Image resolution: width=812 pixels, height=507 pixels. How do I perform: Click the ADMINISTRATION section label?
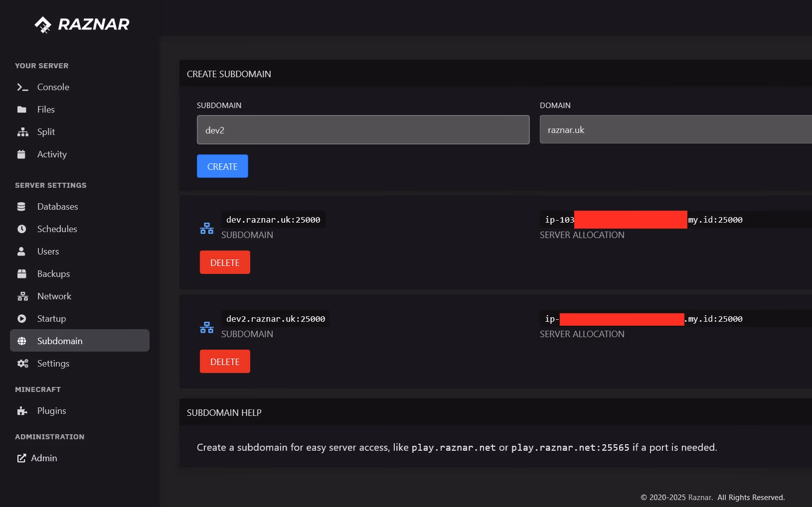click(x=50, y=437)
